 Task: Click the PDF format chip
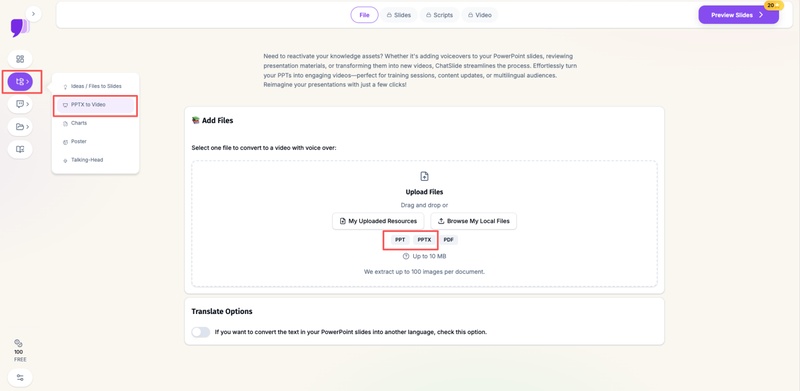448,239
